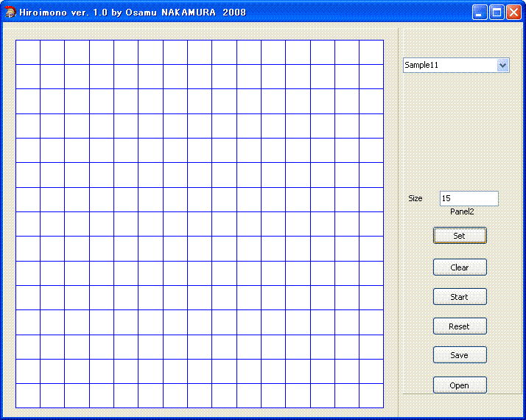Maximize the Hiroimono window
526x420 pixels.
tap(497, 13)
